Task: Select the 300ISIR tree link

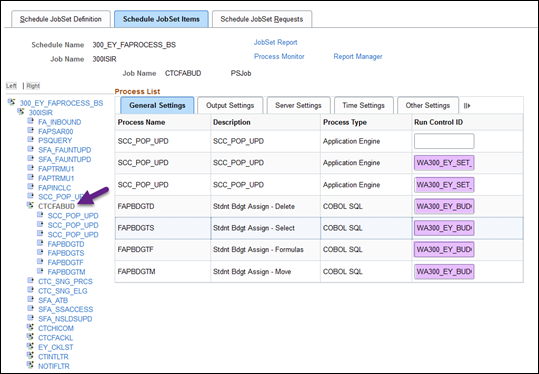Action: (x=41, y=113)
